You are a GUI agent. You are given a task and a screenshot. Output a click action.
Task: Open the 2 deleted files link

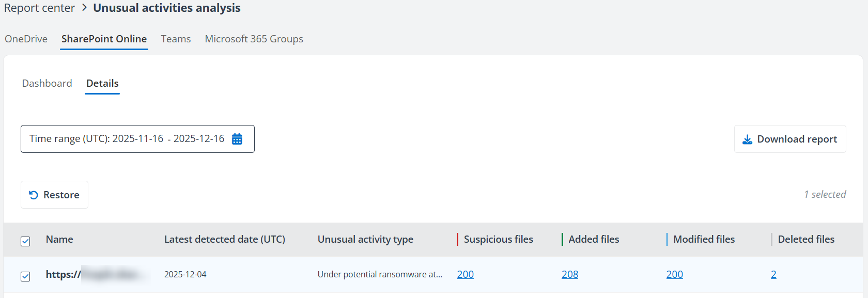click(x=773, y=275)
